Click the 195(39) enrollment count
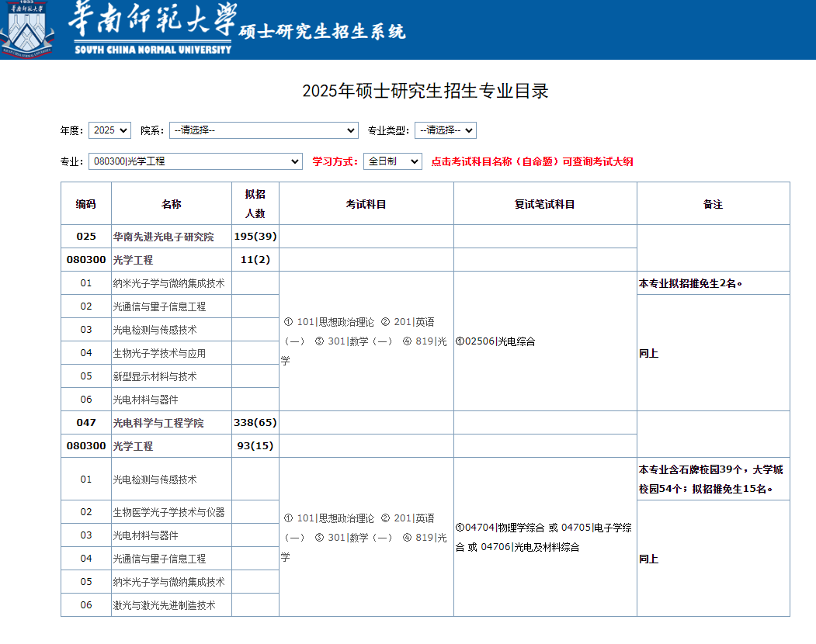 click(x=255, y=236)
